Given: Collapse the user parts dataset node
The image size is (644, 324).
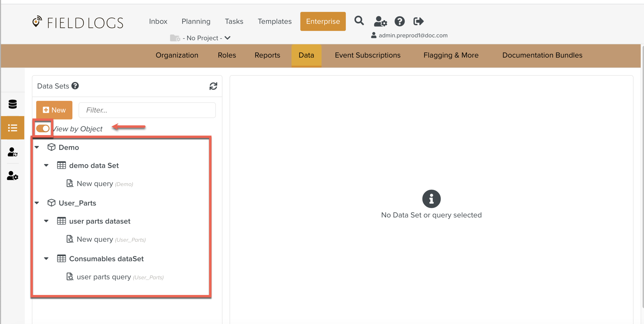Looking at the screenshot, I should click(x=46, y=221).
